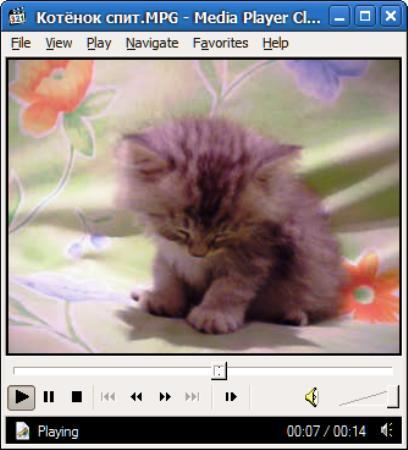Open the Favorites menu

click(x=220, y=43)
